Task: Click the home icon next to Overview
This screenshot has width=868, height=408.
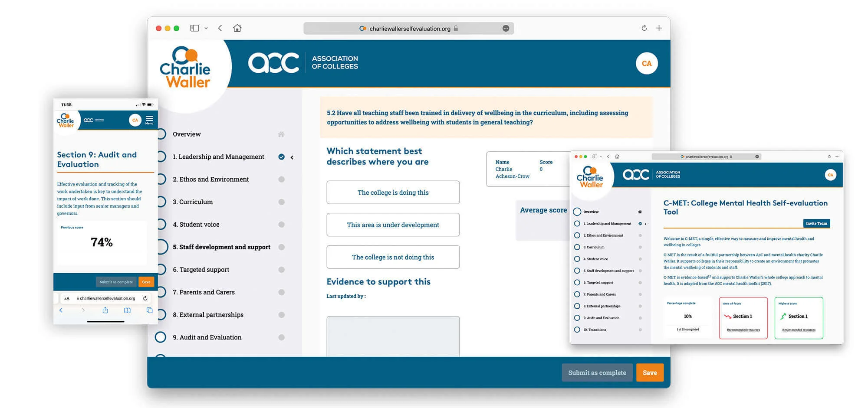Action: point(282,134)
